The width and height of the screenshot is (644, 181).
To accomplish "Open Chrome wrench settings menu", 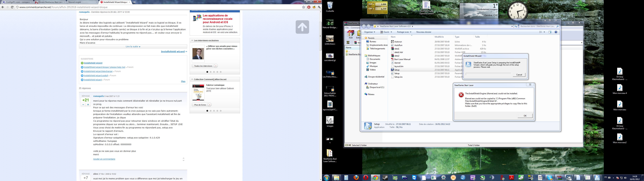I will (x=319, y=7).
